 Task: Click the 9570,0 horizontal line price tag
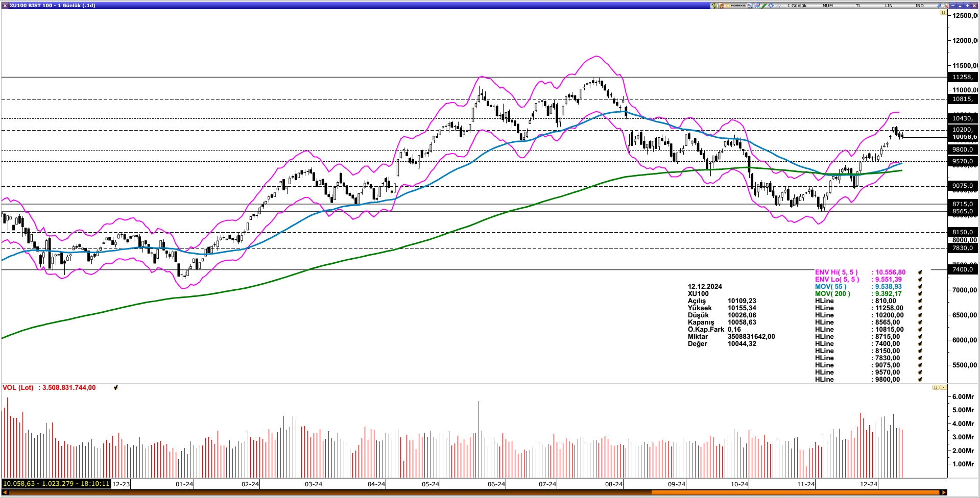(x=963, y=161)
